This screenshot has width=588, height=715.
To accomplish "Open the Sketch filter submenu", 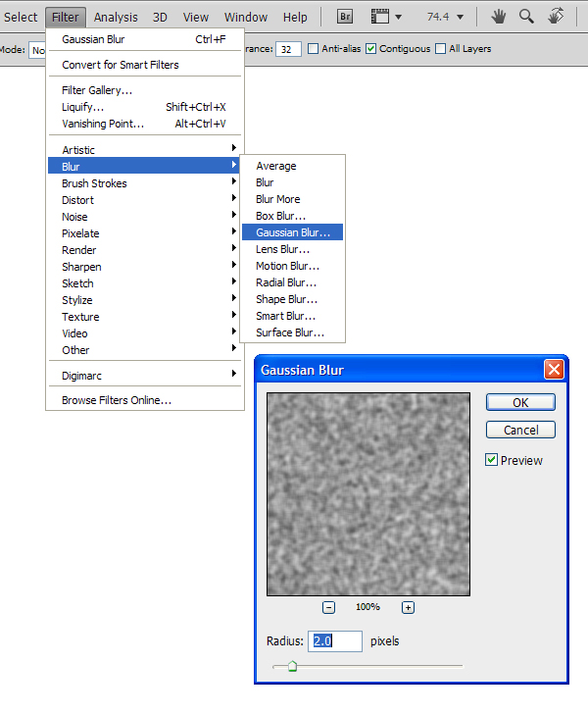I will point(145,283).
